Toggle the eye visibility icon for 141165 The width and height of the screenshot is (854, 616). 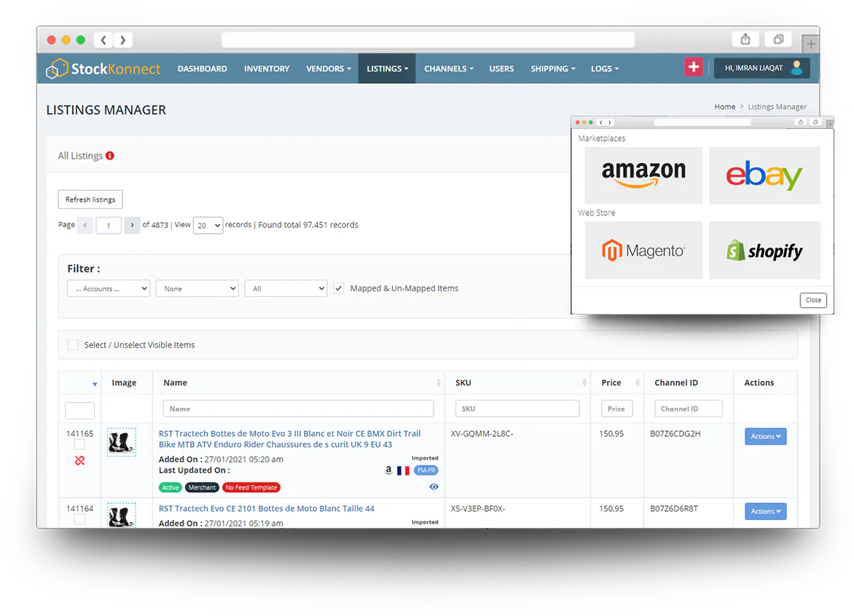(434, 487)
